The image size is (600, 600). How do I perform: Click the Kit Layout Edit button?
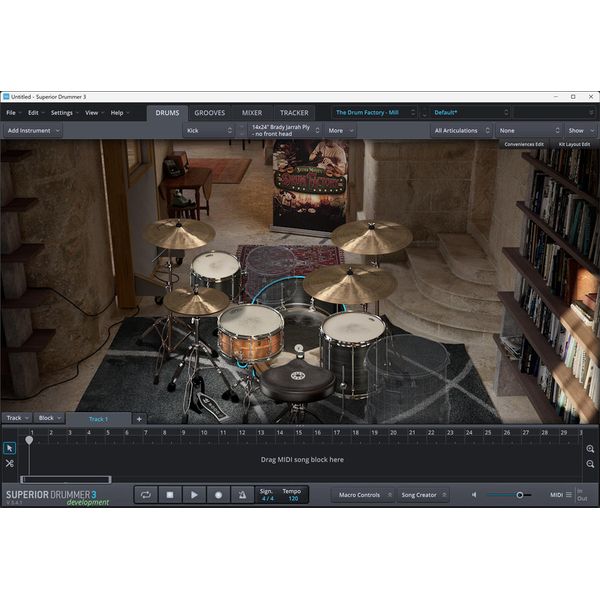pos(574,144)
